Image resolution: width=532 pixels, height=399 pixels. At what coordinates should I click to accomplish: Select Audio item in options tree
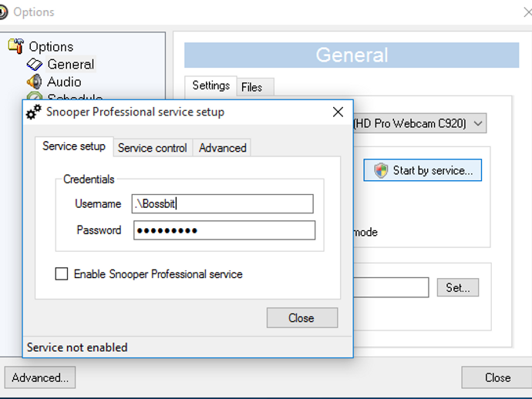(x=64, y=82)
